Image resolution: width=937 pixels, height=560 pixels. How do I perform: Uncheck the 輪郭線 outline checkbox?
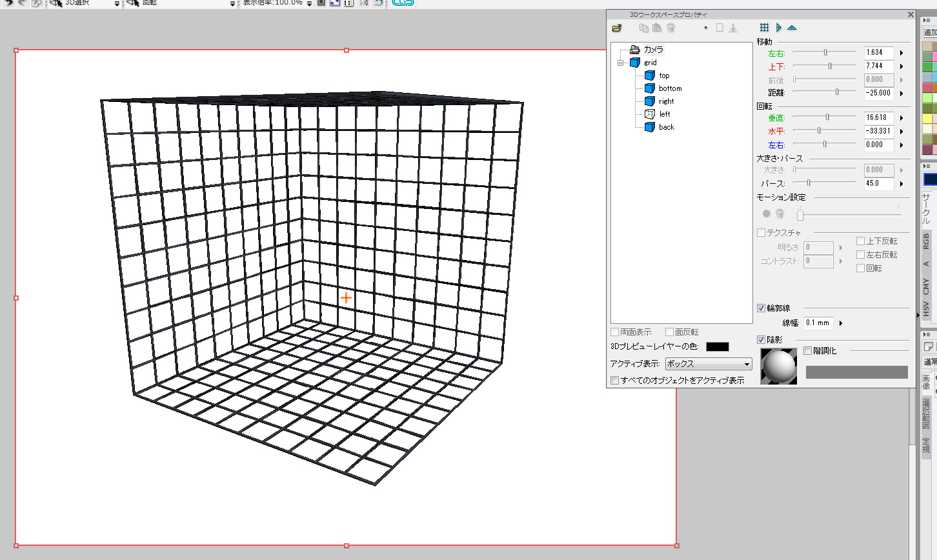coord(761,308)
